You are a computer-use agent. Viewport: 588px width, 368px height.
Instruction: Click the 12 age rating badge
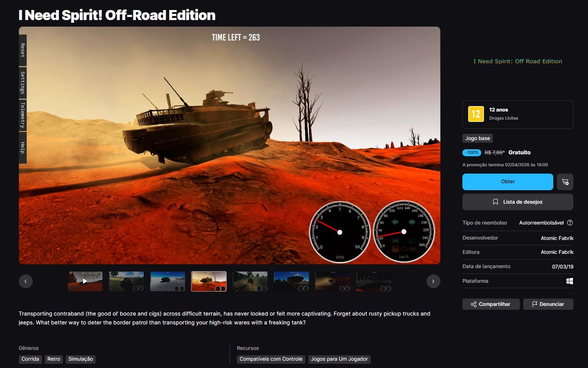pyautogui.click(x=476, y=114)
